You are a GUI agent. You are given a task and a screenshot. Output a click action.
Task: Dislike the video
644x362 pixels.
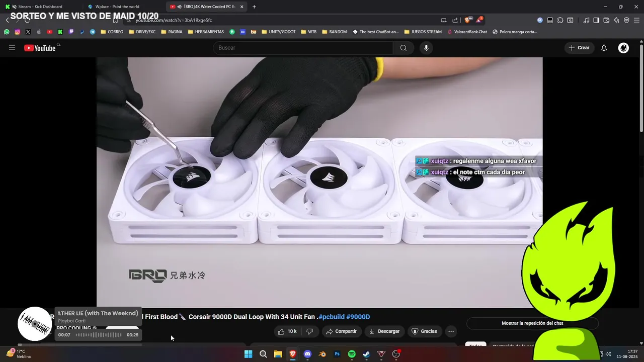pos(310,331)
